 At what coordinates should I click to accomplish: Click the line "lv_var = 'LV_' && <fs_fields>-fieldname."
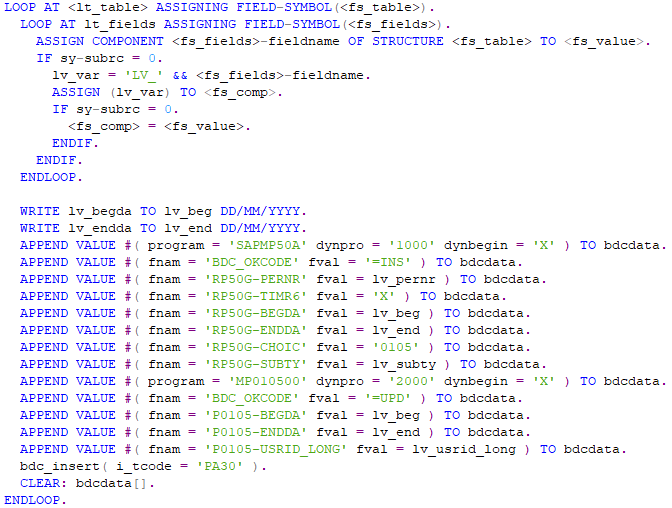(211, 75)
